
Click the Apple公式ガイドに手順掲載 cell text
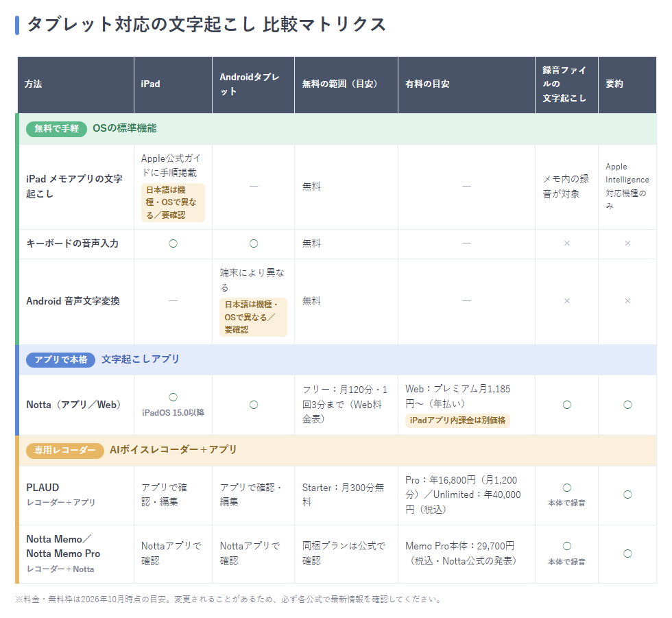tap(171, 165)
